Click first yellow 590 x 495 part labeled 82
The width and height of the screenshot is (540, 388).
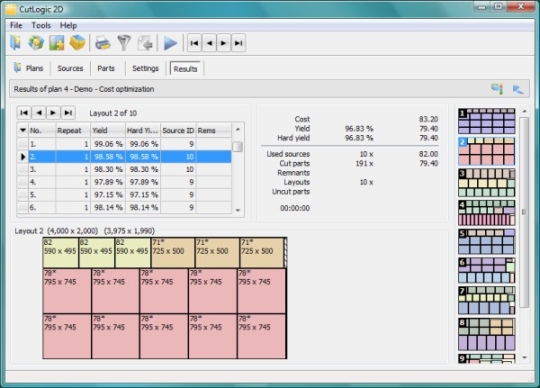[x=61, y=252]
